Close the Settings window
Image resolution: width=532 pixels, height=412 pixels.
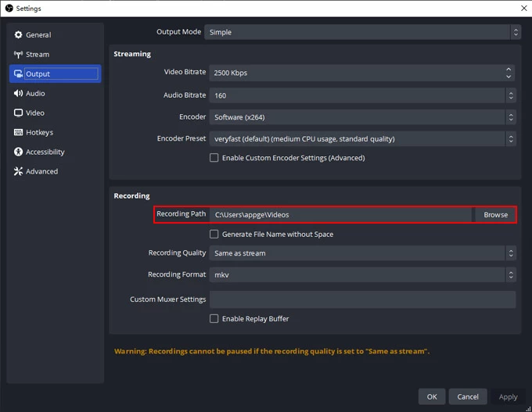click(523, 8)
